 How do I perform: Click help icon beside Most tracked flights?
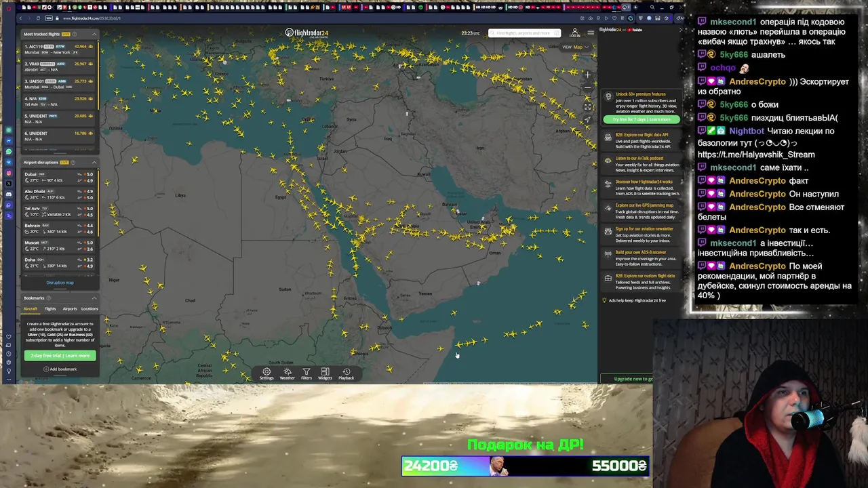coord(75,34)
